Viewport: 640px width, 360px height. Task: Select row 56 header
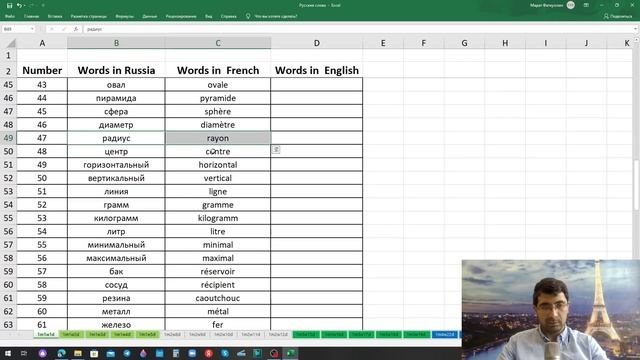(8, 231)
